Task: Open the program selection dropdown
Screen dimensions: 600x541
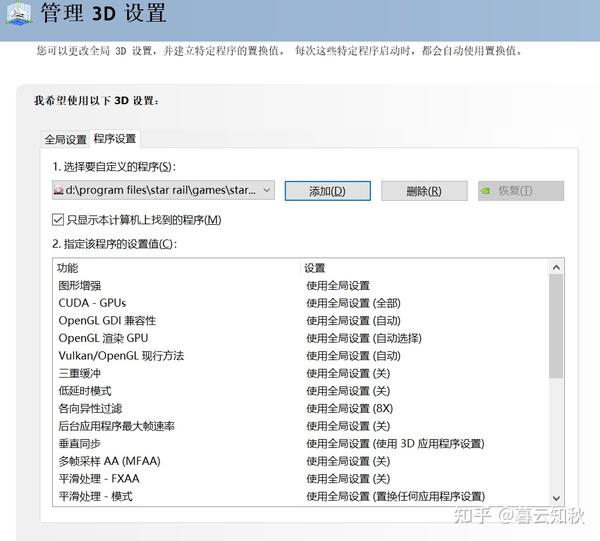Action: (x=163, y=190)
